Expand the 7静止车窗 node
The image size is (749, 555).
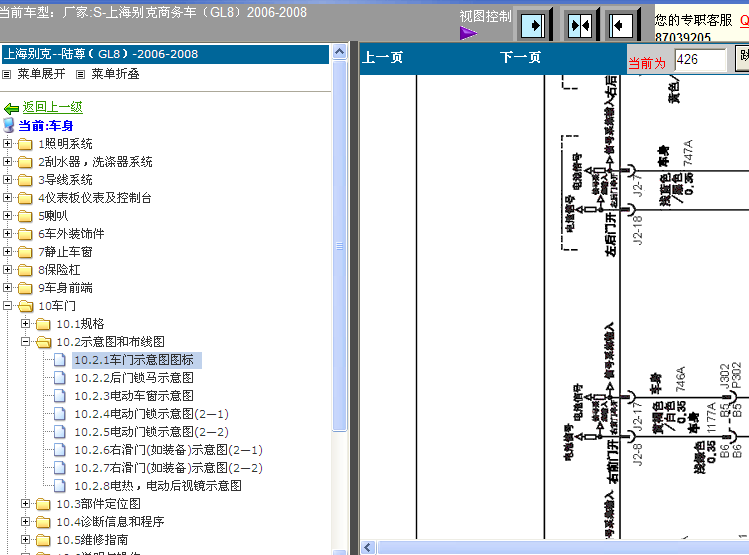click(x=7, y=252)
